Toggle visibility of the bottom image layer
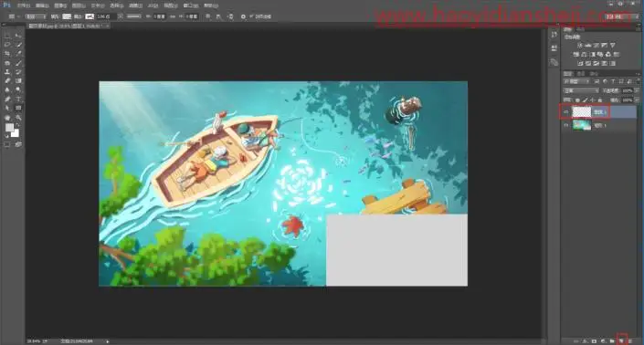The width and height of the screenshot is (644, 345). tap(566, 125)
